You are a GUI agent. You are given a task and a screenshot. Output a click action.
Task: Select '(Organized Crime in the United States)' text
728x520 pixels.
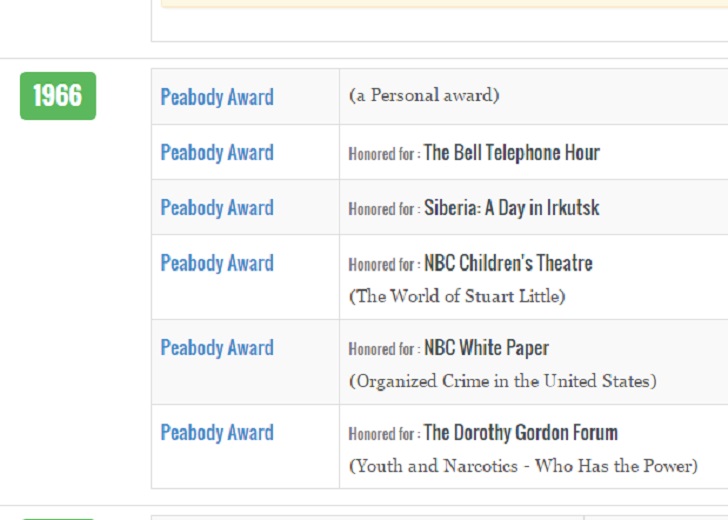pos(502,381)
